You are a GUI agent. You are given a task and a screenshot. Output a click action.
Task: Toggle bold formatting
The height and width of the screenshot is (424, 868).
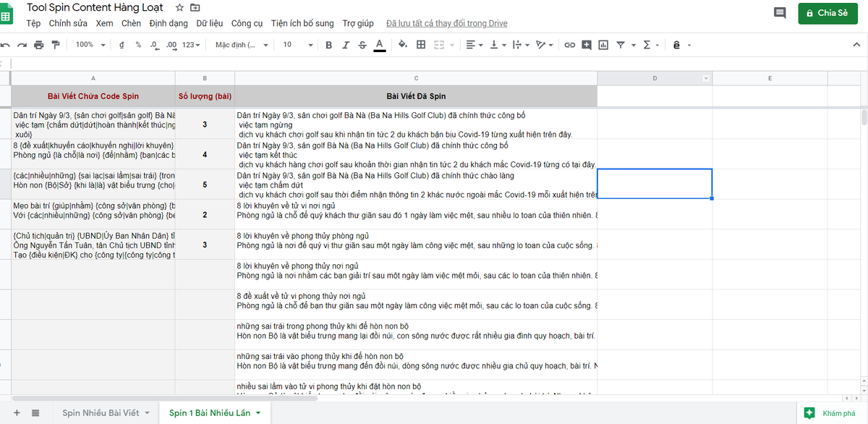(x=328, y=45)
